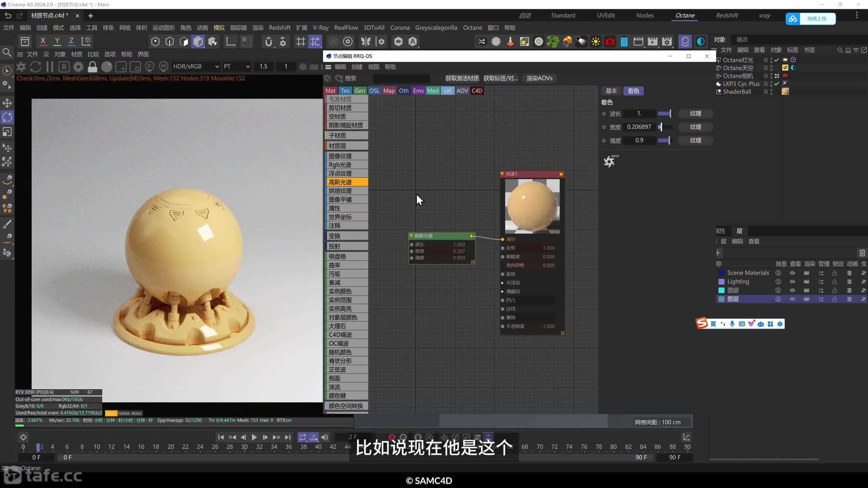Image resolution: width=868 pixels, height=488 pixels.
Task: Toggle visibility eye of Scene Materials layer
Action: pos(792,273)
